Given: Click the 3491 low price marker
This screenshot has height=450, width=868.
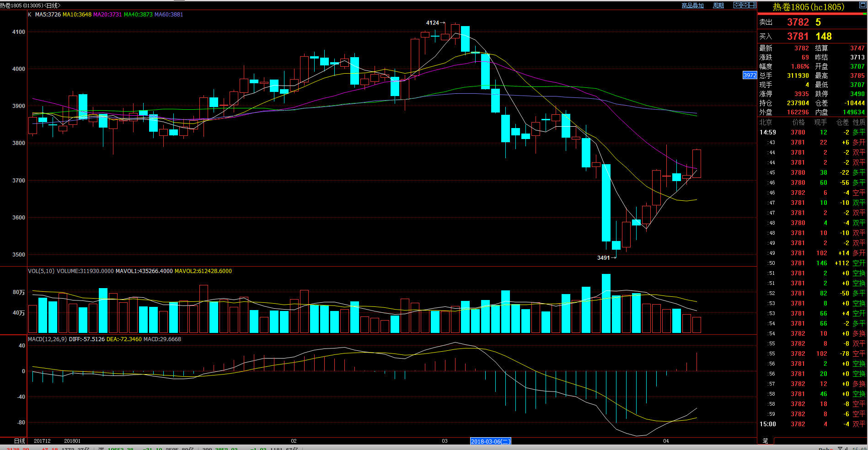Looking at the screenshot, I should click(x=604, y=258).
